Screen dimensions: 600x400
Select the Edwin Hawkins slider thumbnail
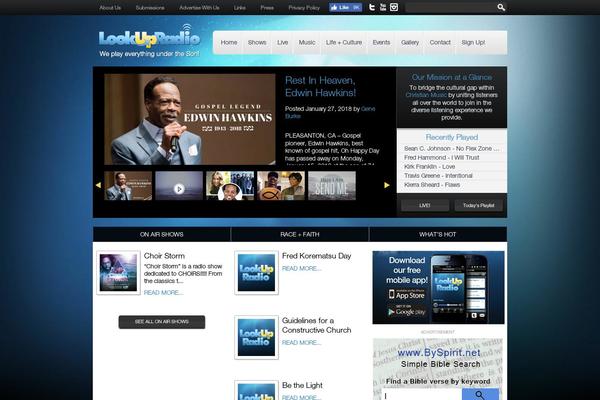click(x=128, y=186)
